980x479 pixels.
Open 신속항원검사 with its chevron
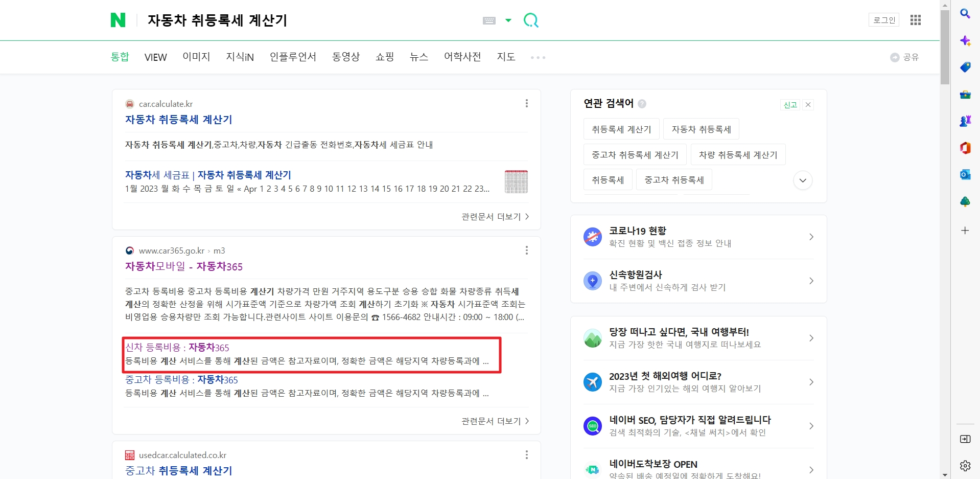pos(811,281)
